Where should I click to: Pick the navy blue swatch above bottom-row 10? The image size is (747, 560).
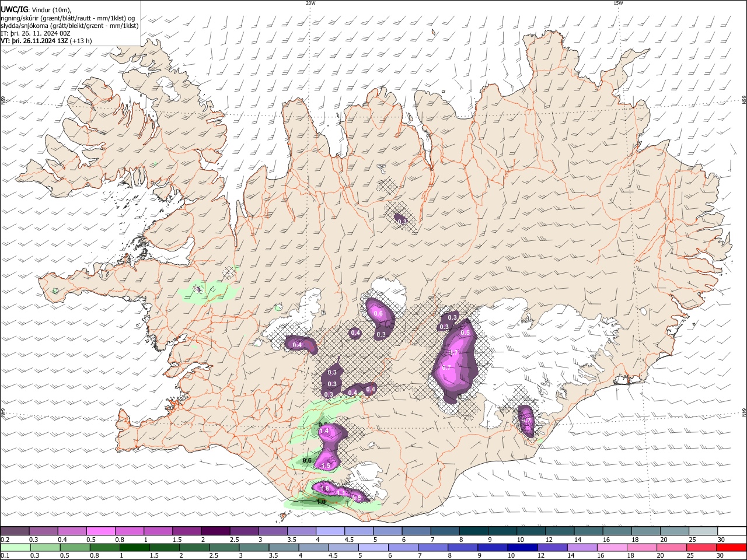(522, 548)
